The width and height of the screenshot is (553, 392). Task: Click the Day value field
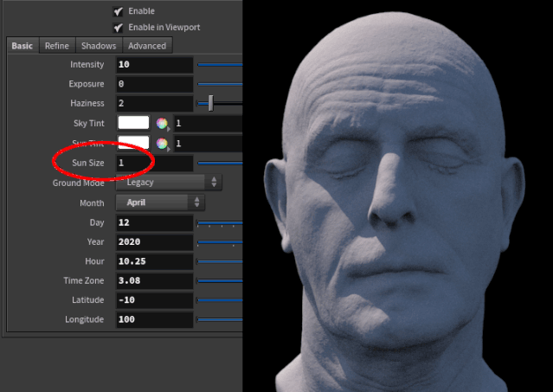click(154, 222)
